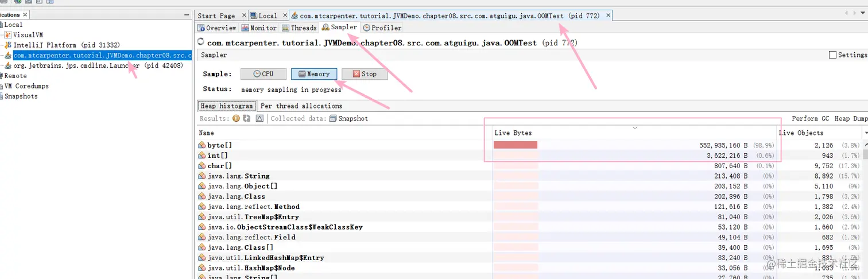Image resolution: width=868 pixels, height=279 pixels.
Task: Select the java.lang.reflect.Field row name
Action: [251, 237]
